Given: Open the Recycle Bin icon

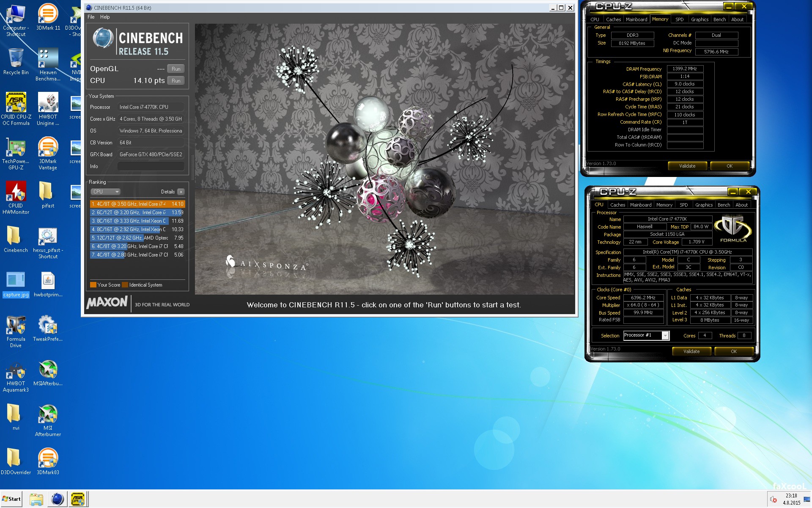Looking at the screenshot, I should coord(16,61).
